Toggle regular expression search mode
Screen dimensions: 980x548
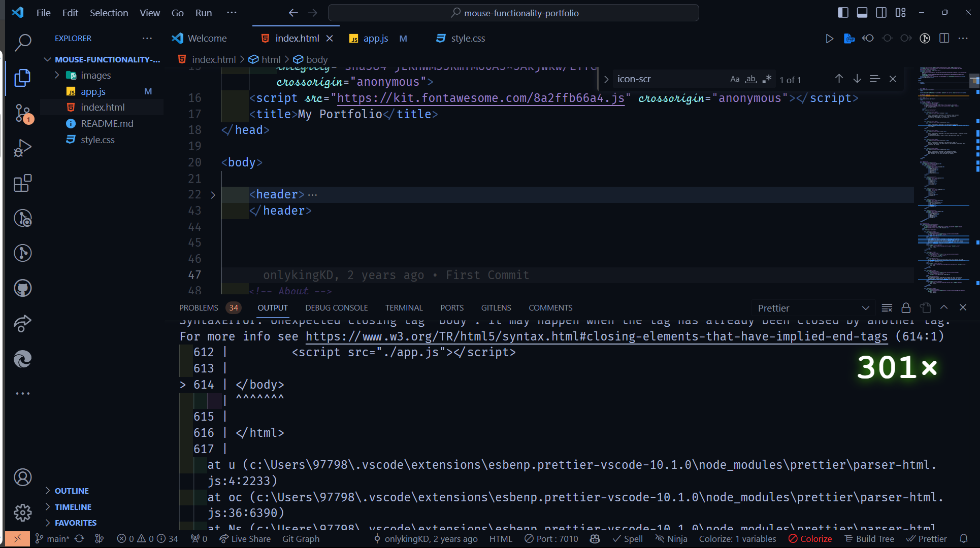(x=767, y=79)
